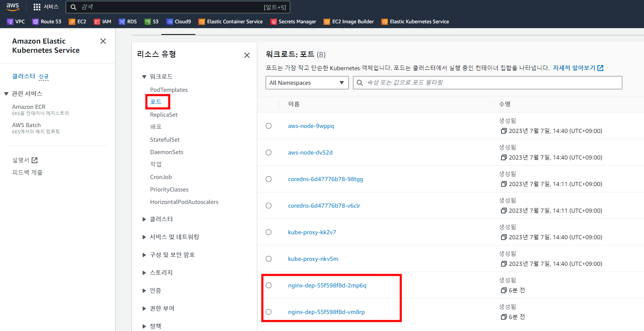Open Elastic Kubernetes Service shortcut

(x=415, y=22)
